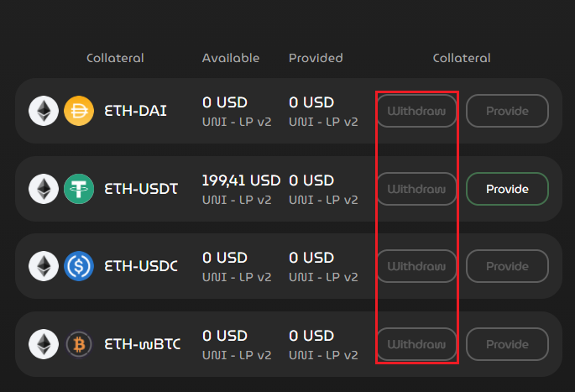Click the Available column header
575x392 pixels.
pyautogui.click(x=231, y=58)
